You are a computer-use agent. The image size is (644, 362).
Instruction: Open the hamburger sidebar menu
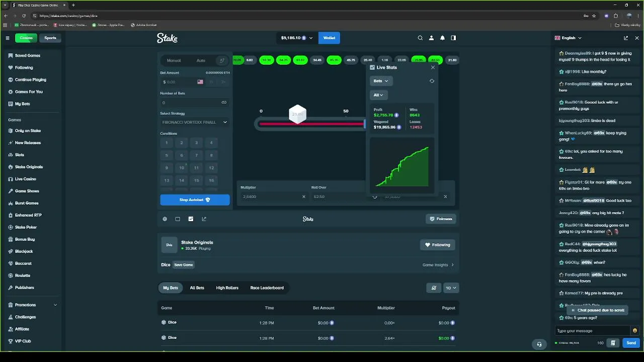point(8,38)
